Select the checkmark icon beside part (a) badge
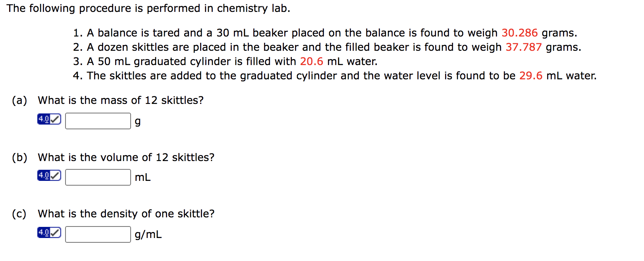The image size is (644, 261). (x=56, y=118)
